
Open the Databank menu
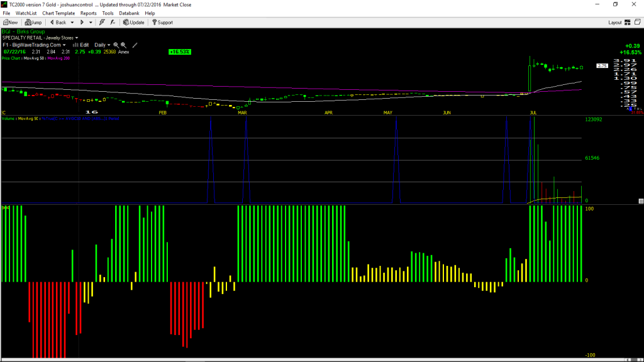point(129,13)
